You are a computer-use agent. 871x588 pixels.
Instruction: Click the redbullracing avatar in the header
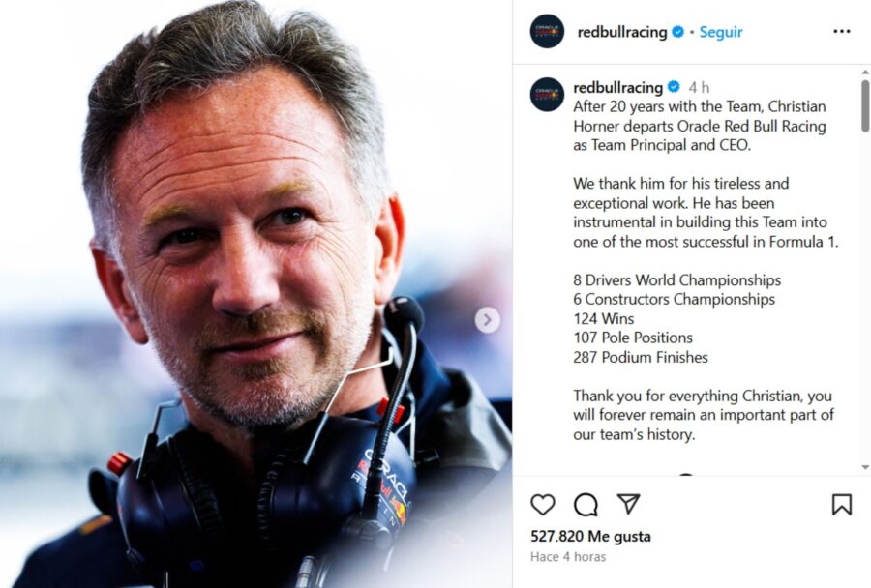pos(547,32)
